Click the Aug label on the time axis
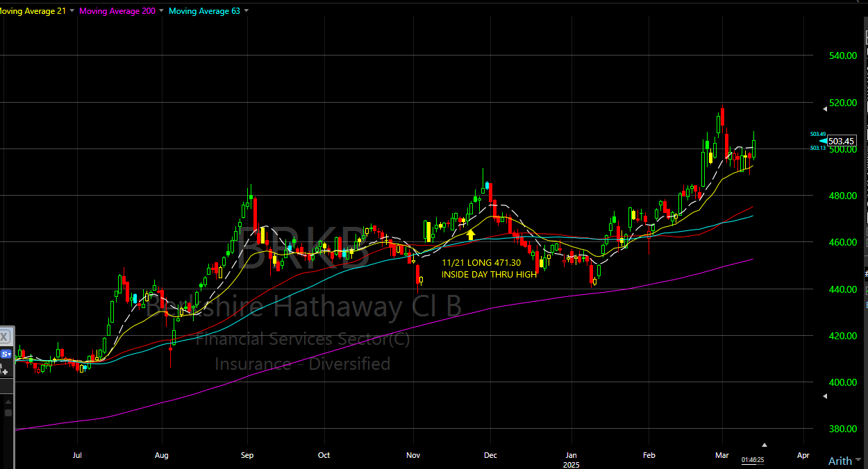This screenshot has height=469, width=868. [x=162, y=456]
